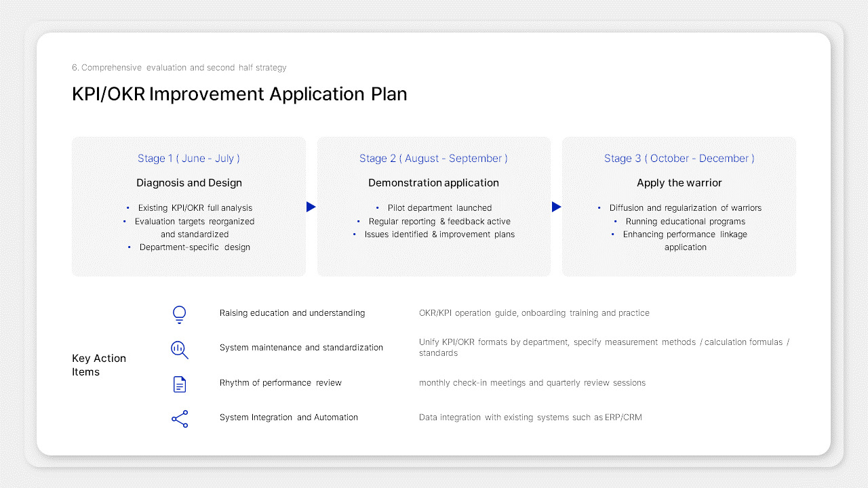This screenshot has height=488, width=868.
Task: Open the Stage 1 ( June - July ) heading
Action: coord(189,158)
